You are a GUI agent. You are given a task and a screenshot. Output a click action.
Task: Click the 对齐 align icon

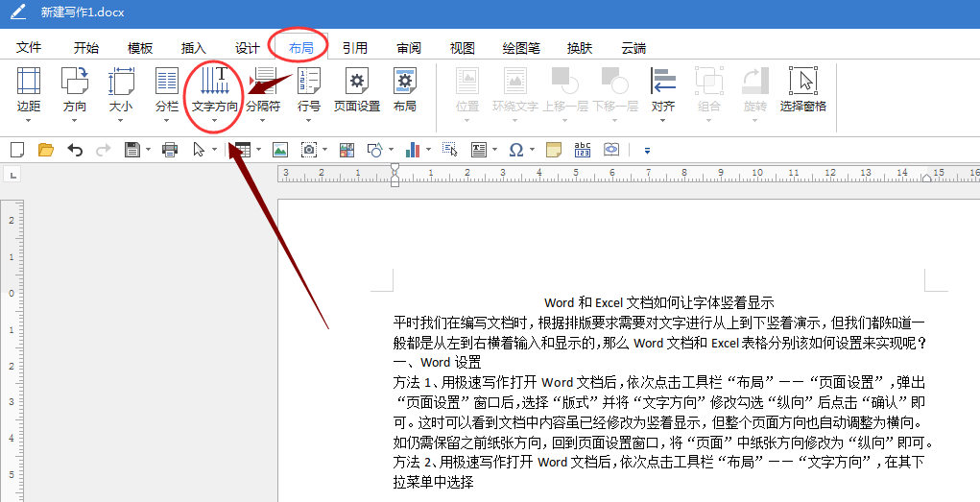[663, 81]
